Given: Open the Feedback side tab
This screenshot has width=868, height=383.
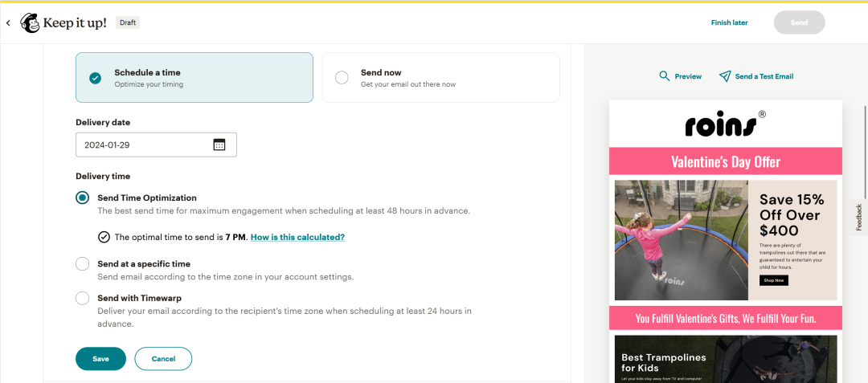Looking at the screenshot, I should coord(858,218).
